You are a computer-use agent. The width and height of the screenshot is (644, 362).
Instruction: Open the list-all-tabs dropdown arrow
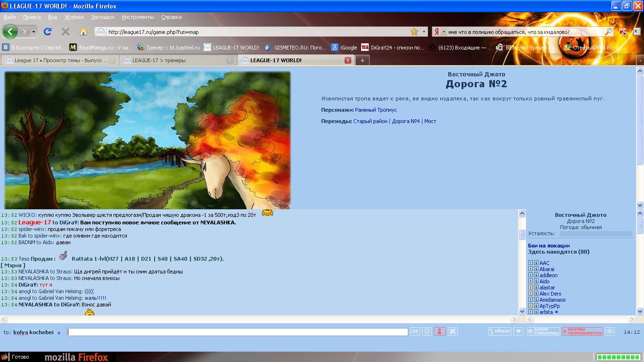click(x=640, y=60)
